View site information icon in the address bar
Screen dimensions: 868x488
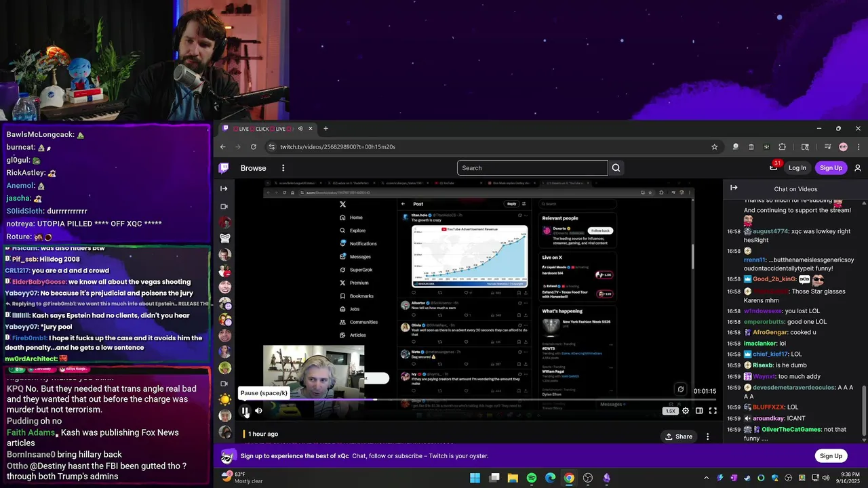tap(272, 146)
